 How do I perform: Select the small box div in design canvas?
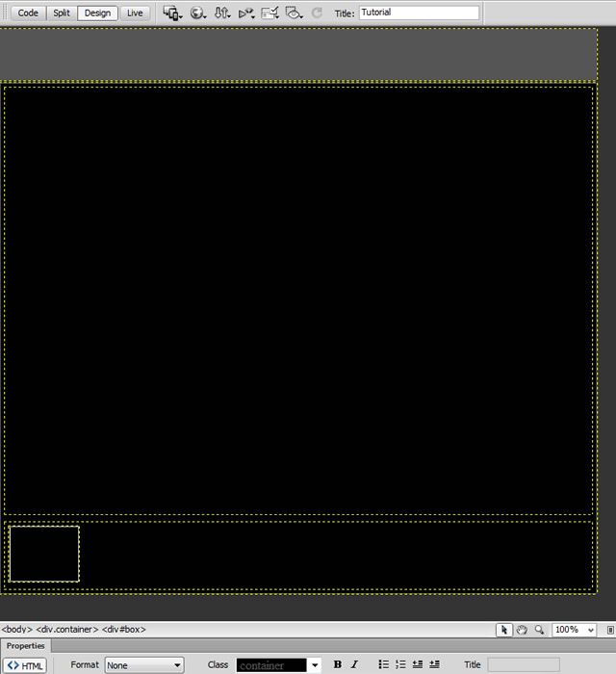(x=44, y=554)
